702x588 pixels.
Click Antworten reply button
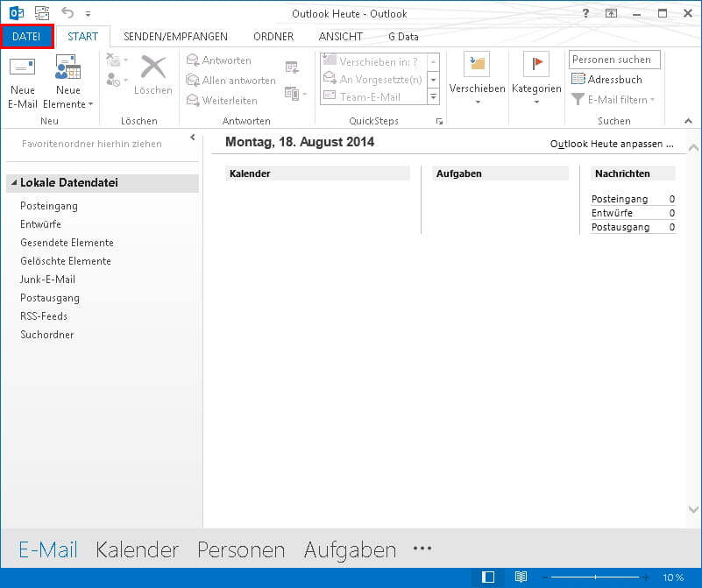point(219,60)
